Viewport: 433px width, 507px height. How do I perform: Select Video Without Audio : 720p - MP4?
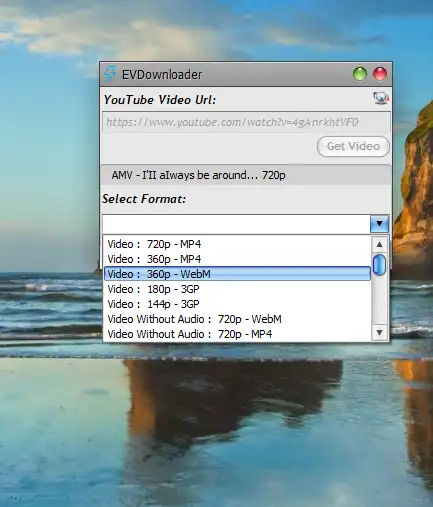[x=237, y=334]
